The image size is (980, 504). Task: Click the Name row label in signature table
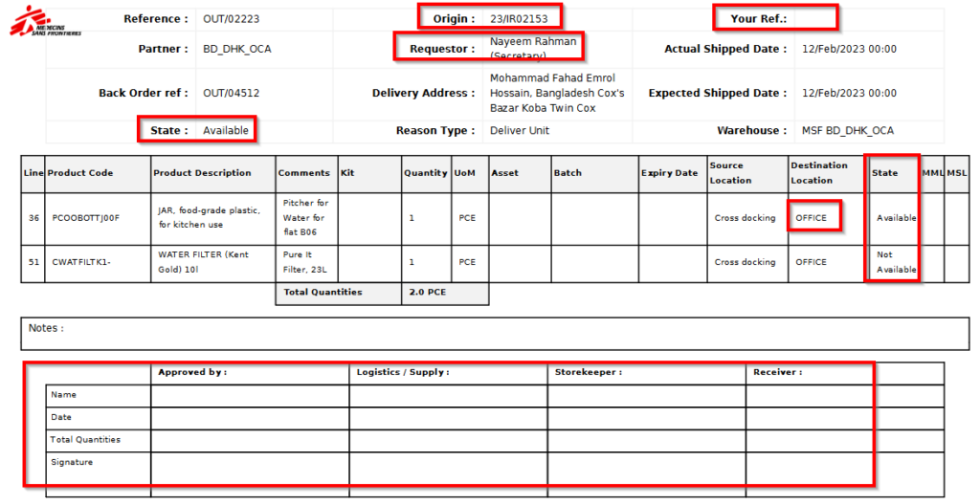[x=64, y=395]
